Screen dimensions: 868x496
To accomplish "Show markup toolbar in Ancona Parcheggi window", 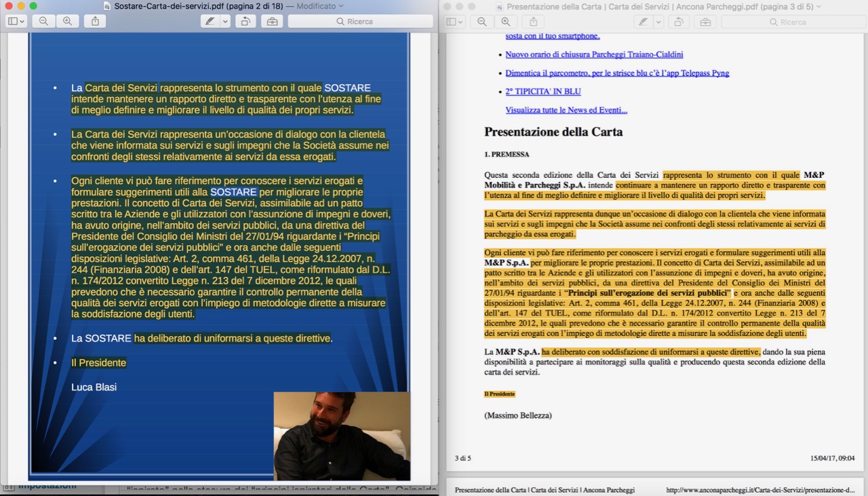I will 705,22.
